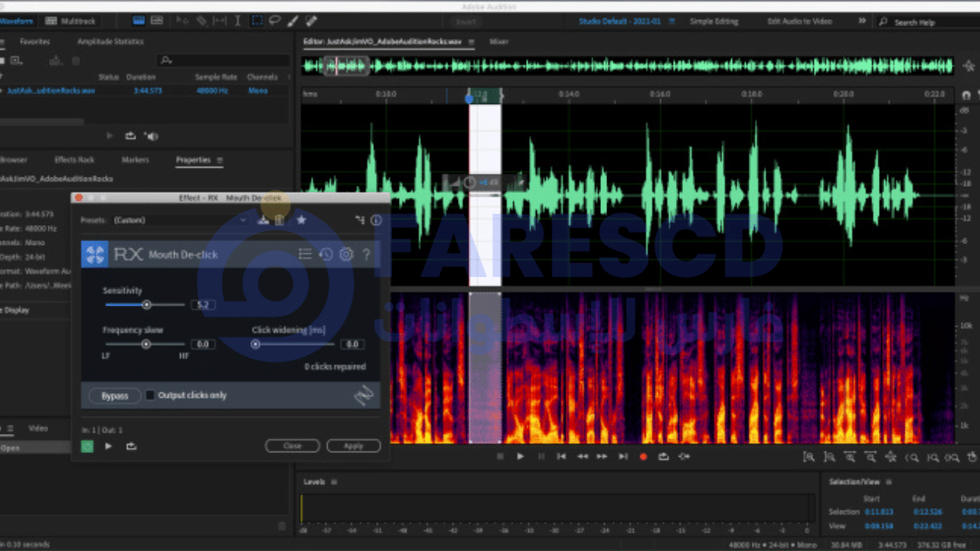
Task: Mark preset as favorite with star
Action: coord(301,220)
